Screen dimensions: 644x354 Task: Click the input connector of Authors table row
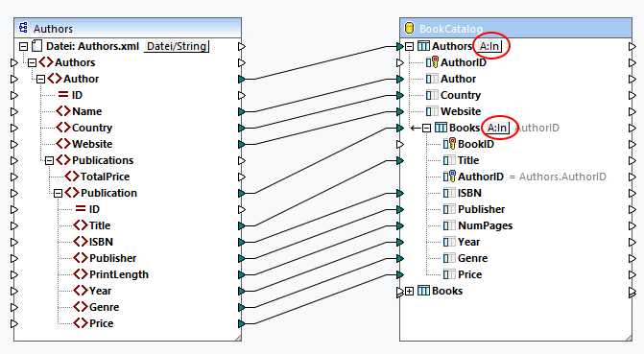[x=400, y=46]
